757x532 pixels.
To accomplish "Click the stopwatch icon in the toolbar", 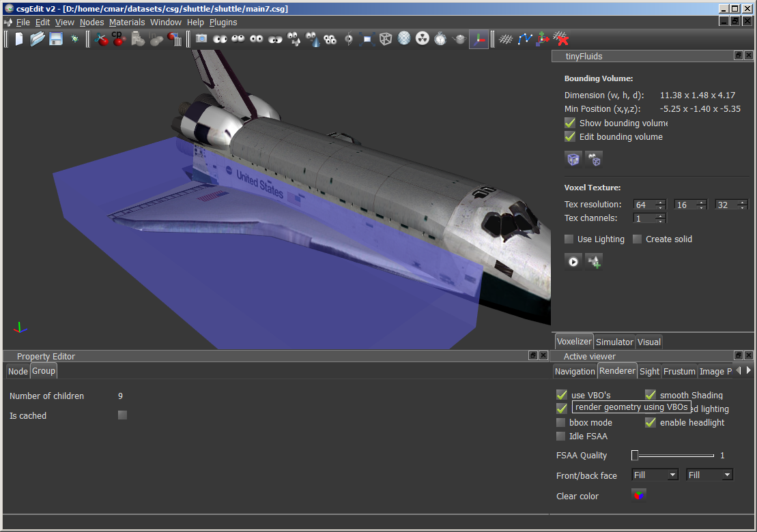I will [x=441, y=39].
